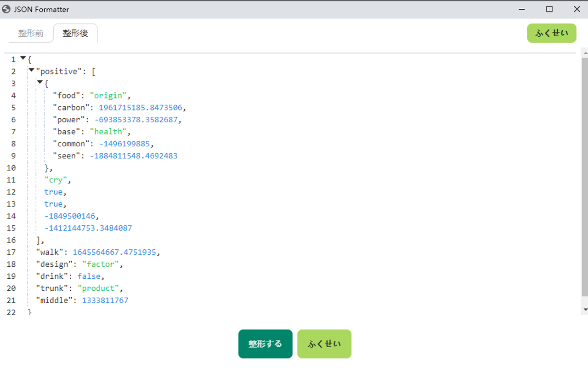The image size is (588, 368).
Task: Click the false value of "drink"
Action: (89, 276)
